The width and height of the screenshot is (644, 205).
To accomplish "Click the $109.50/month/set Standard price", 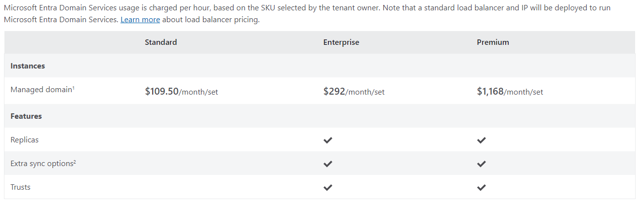I will click(x=181, y=91).
